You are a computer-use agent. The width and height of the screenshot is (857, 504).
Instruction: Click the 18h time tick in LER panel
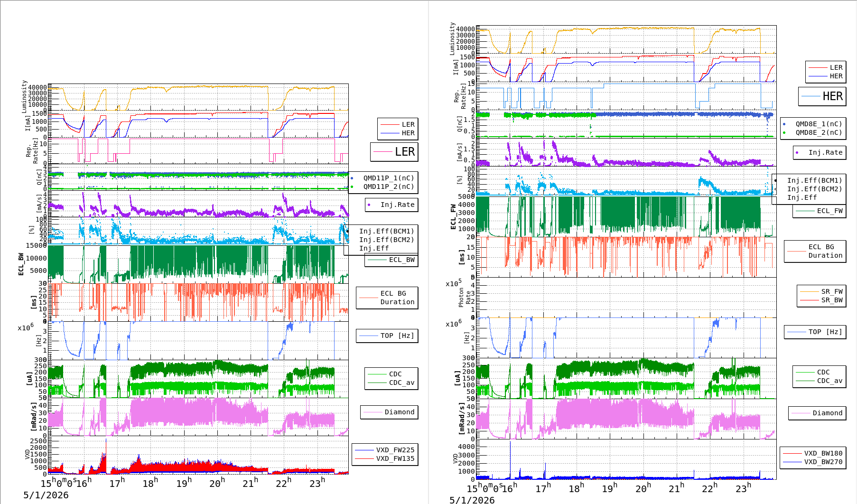pyautogui.click(x=150, y=483)
